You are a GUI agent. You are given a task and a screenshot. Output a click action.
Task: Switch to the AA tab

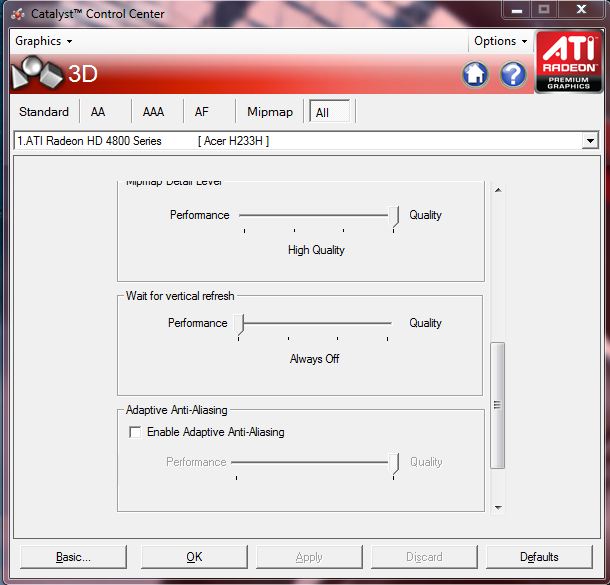98,112
